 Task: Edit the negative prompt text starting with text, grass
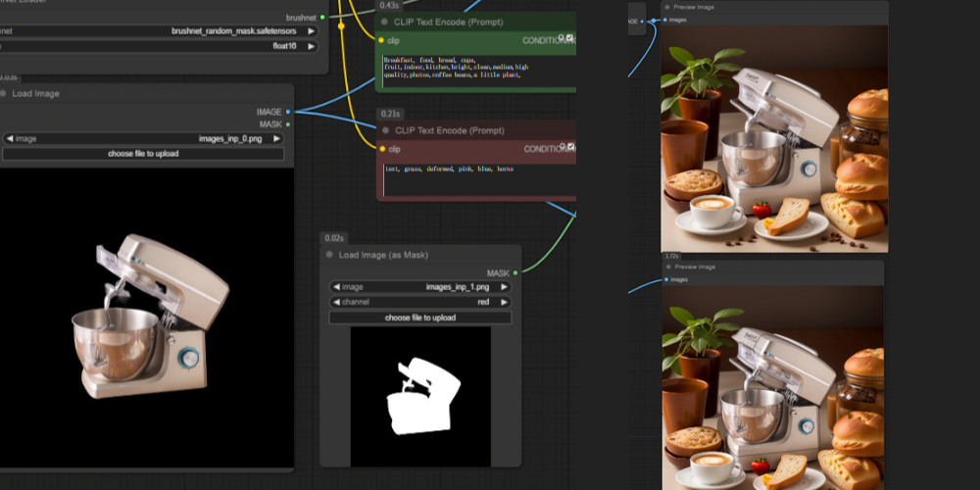477,180
